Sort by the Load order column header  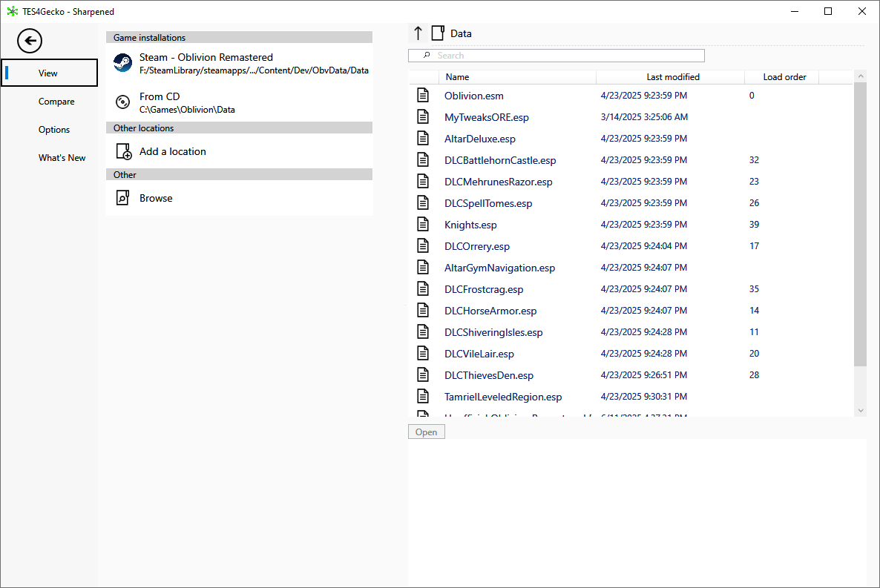point(782,77)
